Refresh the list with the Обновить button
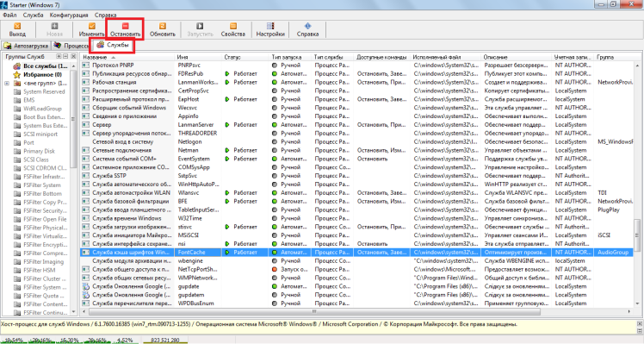 pos(162,29)
